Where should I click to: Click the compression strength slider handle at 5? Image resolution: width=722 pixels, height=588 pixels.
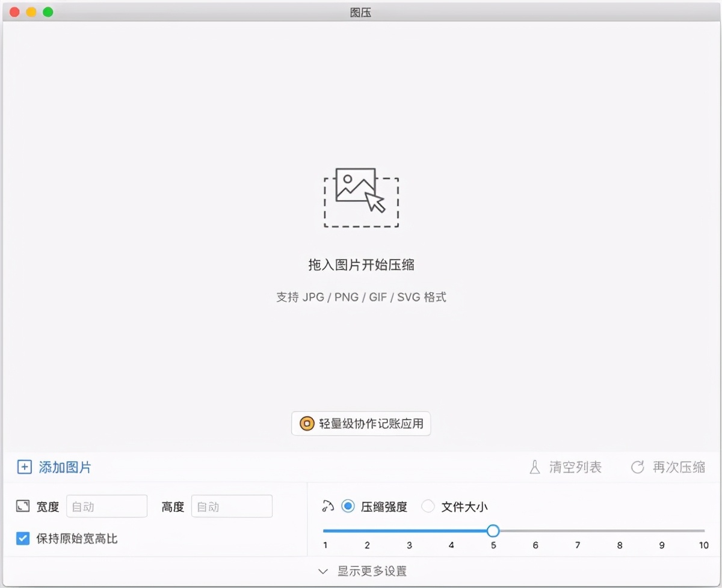pos(493,531)
